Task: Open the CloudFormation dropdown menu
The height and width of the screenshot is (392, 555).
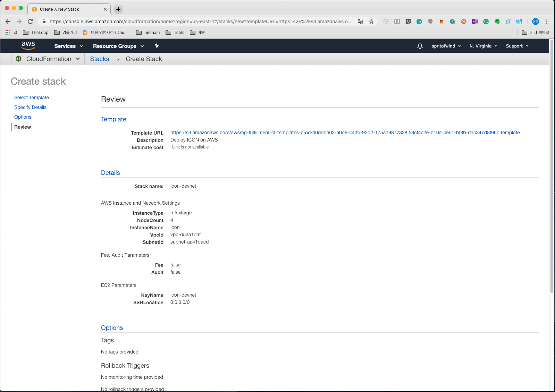Action: tap(53, 59)
